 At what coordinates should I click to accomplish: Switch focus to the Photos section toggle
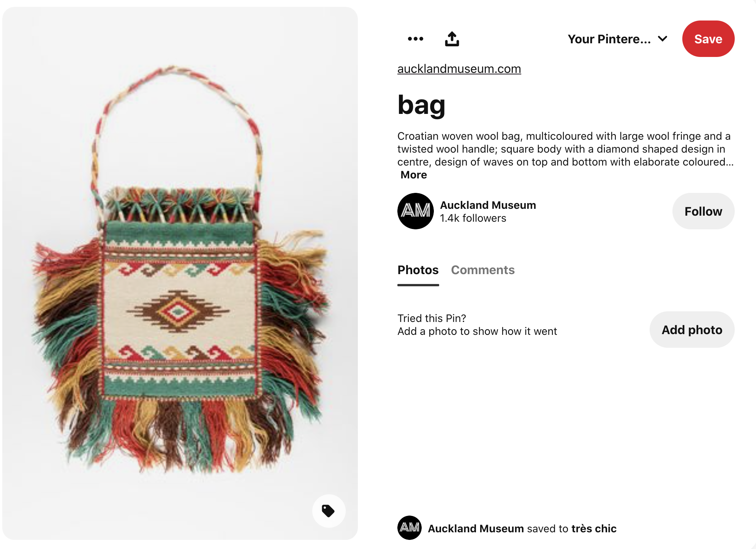tap(418, 270)
